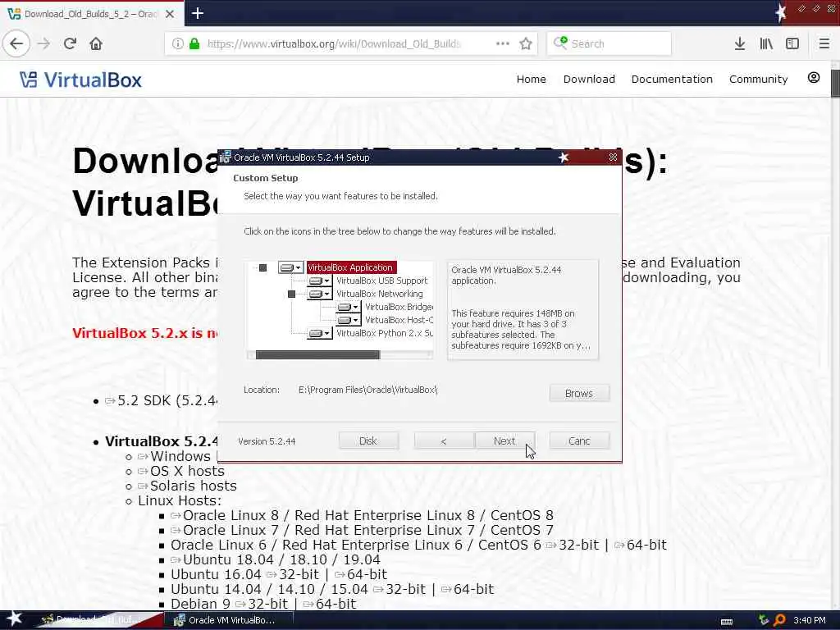Bookmark this page with star icon

526,43
